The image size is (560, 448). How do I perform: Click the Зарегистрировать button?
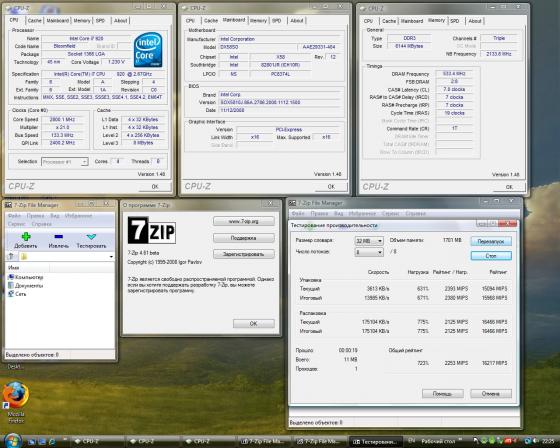pos(244,254)
